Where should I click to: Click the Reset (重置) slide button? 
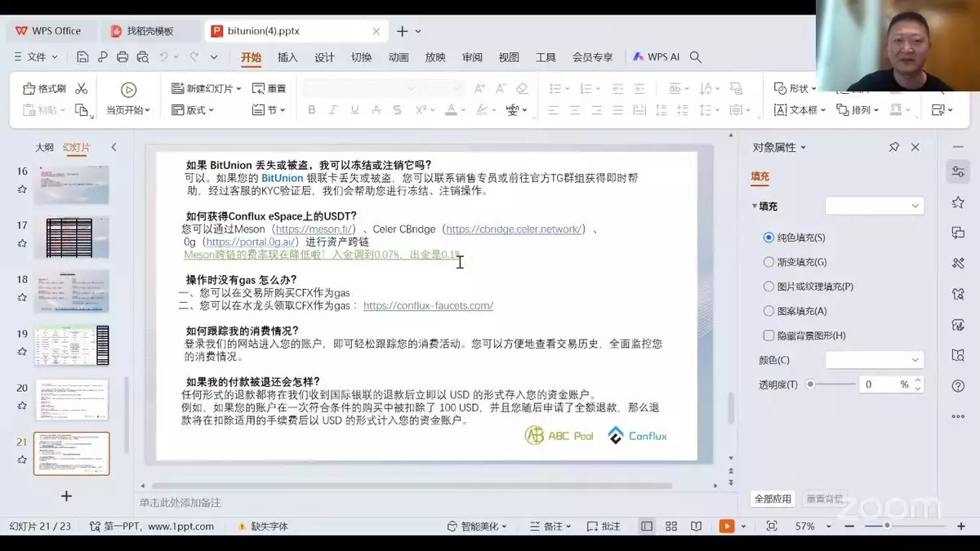(x=269, y=88)
